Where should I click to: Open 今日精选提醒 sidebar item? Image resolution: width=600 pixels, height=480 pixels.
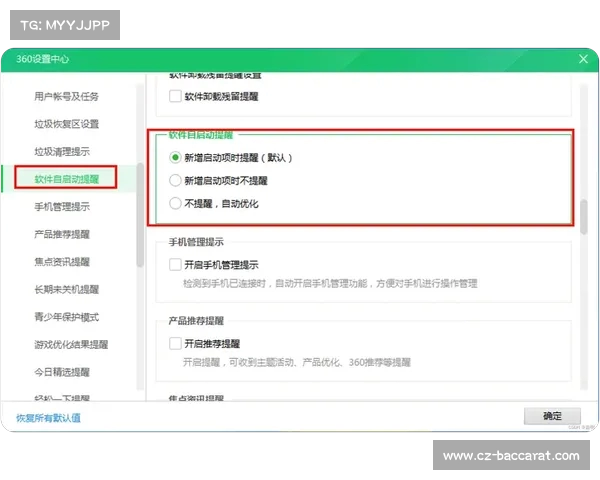62,372
